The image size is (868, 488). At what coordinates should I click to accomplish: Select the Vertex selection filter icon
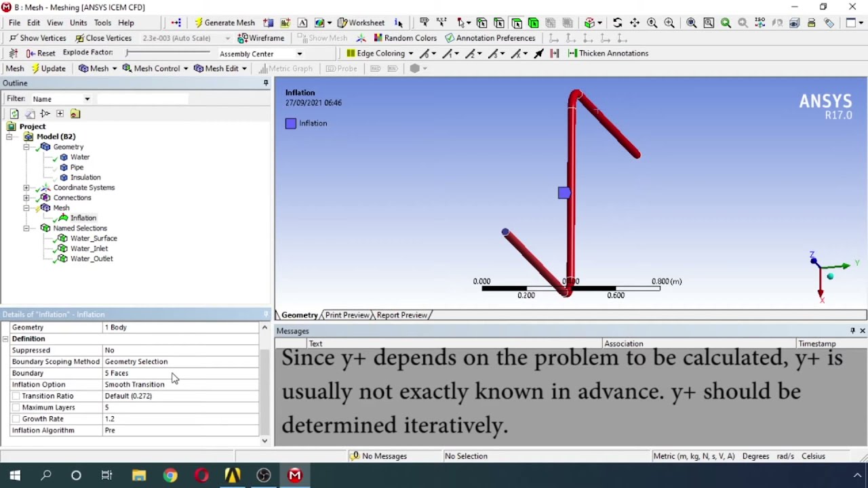(x=481, y=22)
